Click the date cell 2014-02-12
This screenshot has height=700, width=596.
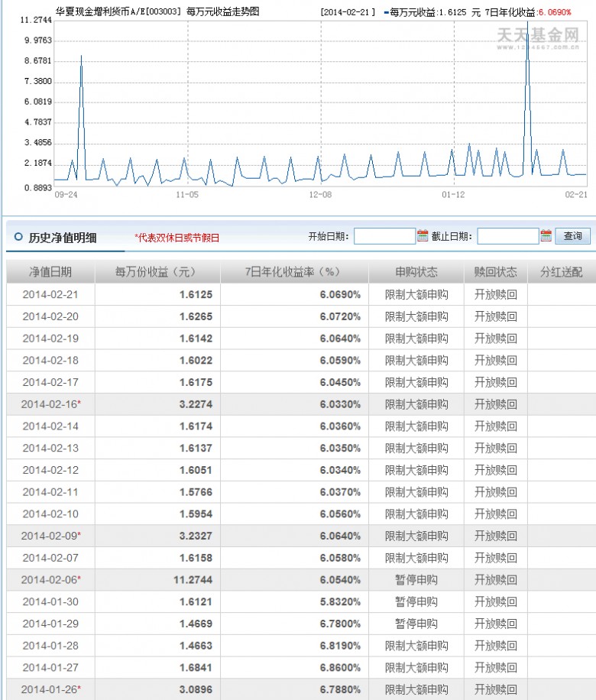click(50, 470)
